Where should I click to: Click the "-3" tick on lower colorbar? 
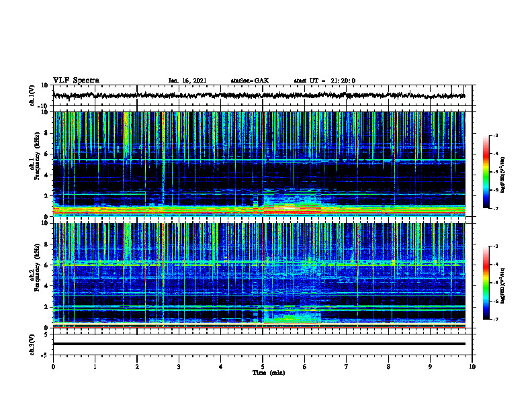click(495, 246)
